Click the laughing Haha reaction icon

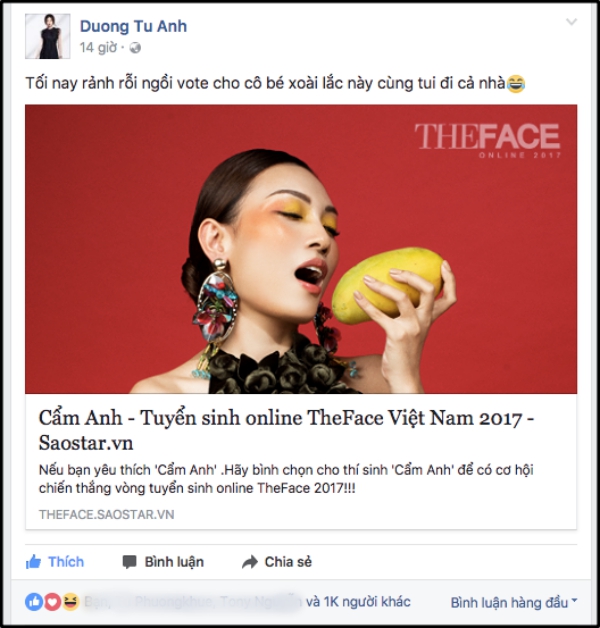pyautogui.click(x=70, y=602)
